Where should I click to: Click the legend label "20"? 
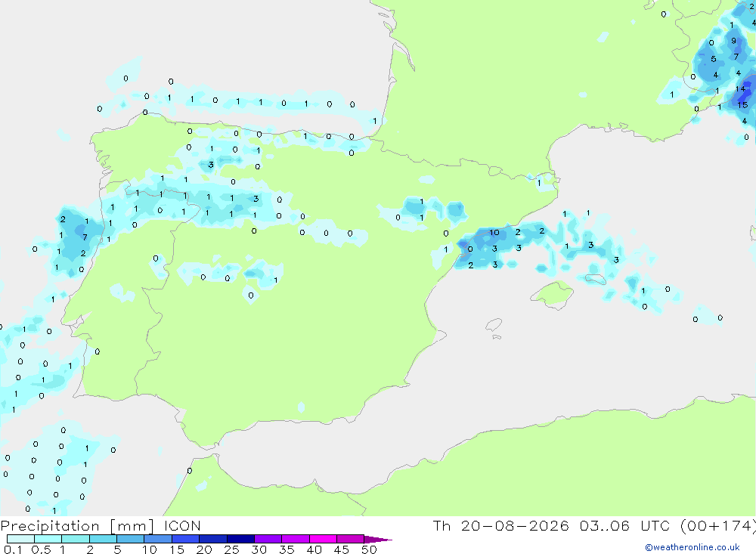[x=204, y=549]
